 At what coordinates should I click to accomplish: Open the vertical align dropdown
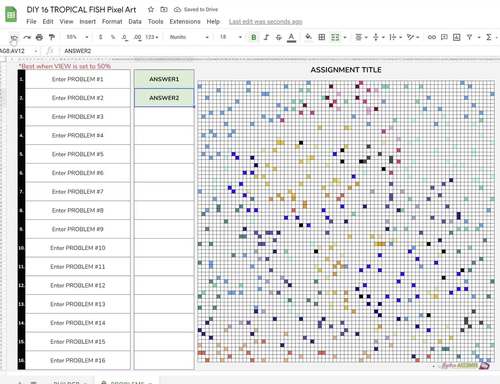point(378,37)
